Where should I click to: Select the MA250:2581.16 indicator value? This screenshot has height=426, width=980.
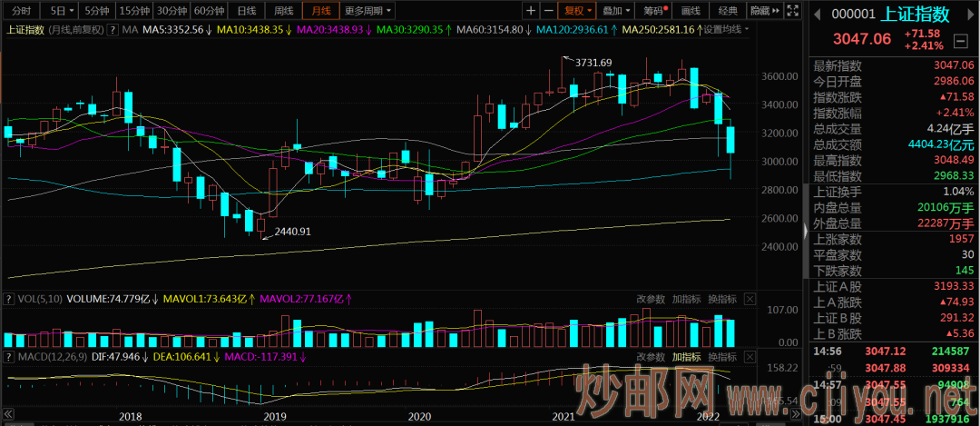click(660, 29)
